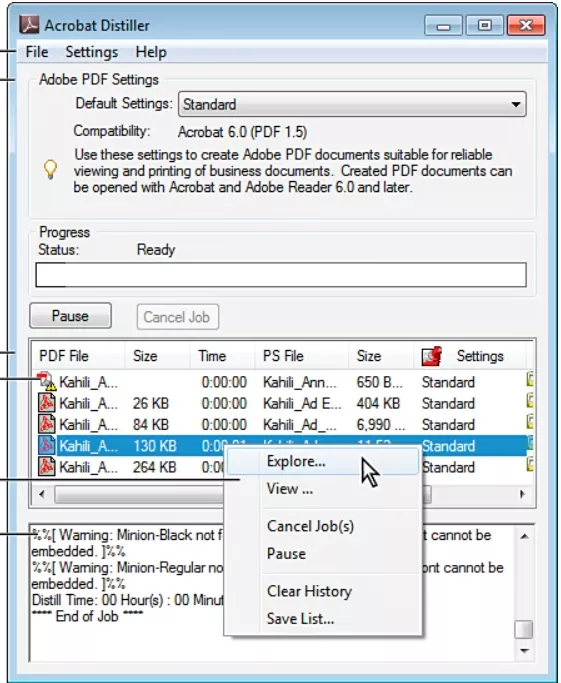Select the 264 KB PDF size cell
This screenshot has width=561, height=683.
tap(155, 467)
